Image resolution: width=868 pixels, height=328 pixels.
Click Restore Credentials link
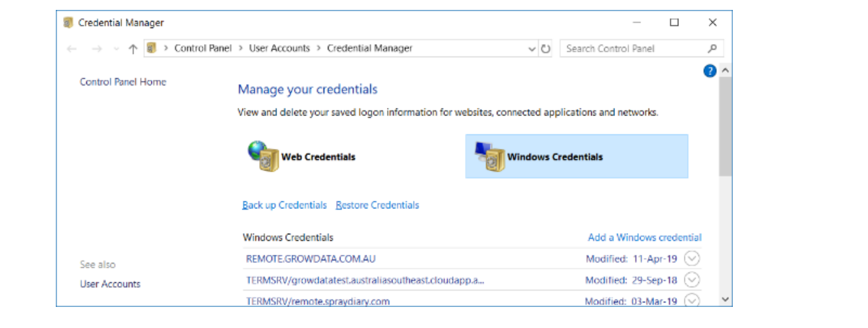click(x=378, y=205)
